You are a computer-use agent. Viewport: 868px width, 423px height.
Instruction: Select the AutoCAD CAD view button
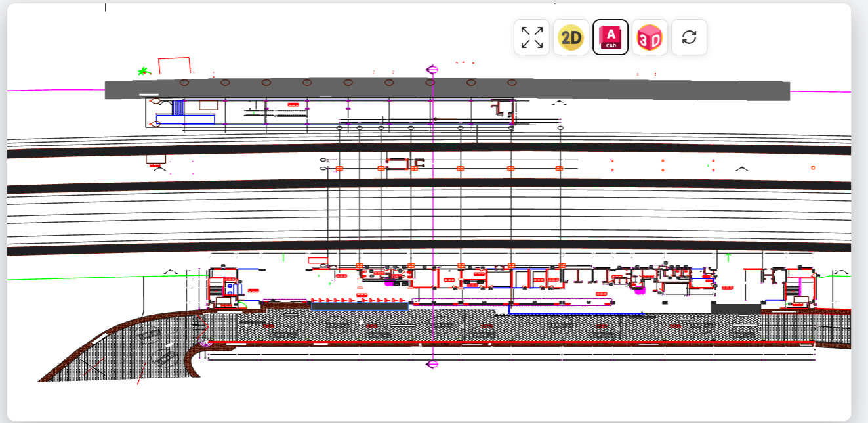click(610, 37)
